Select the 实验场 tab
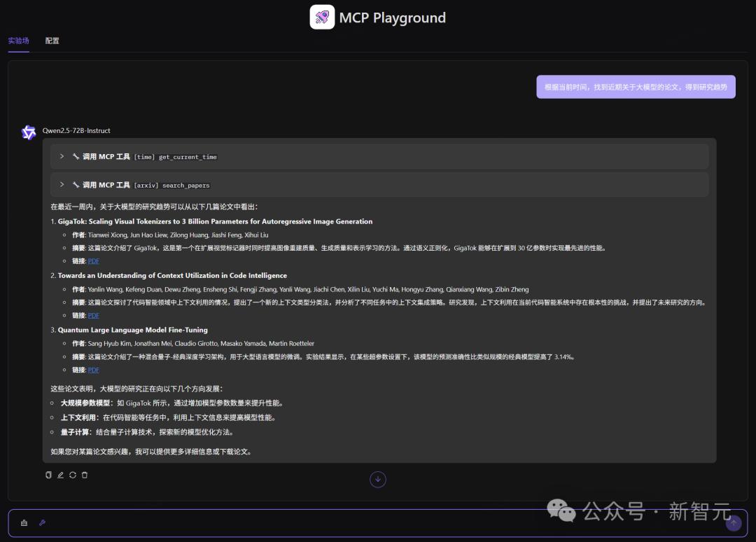 pyautogui.click(x=18, y=41)
